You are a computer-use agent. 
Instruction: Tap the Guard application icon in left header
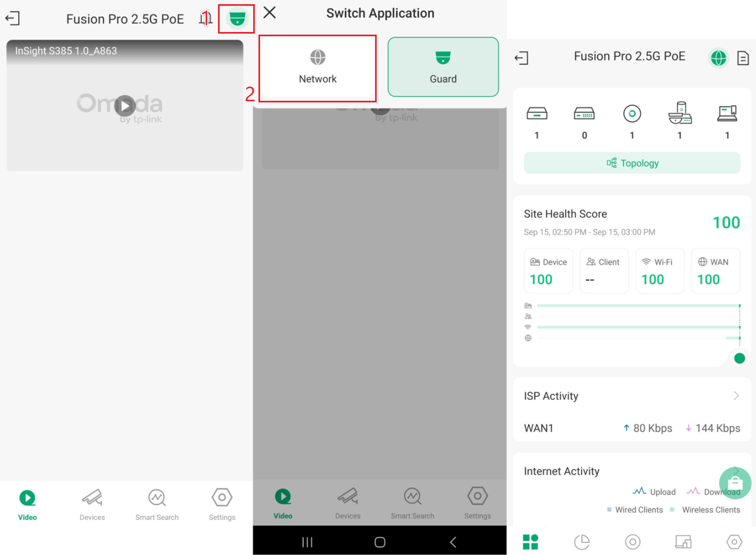pyautogui.click(x=237, y=18)
